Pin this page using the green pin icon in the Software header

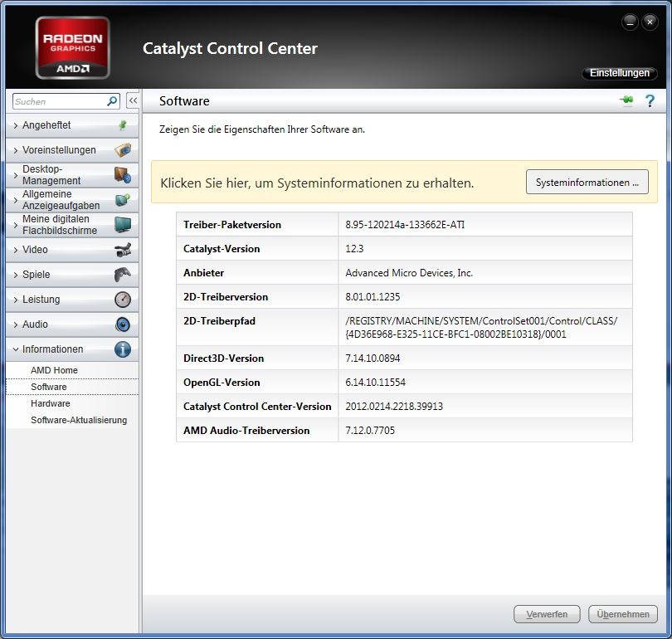pyautogui.click(x=626, y=100)
